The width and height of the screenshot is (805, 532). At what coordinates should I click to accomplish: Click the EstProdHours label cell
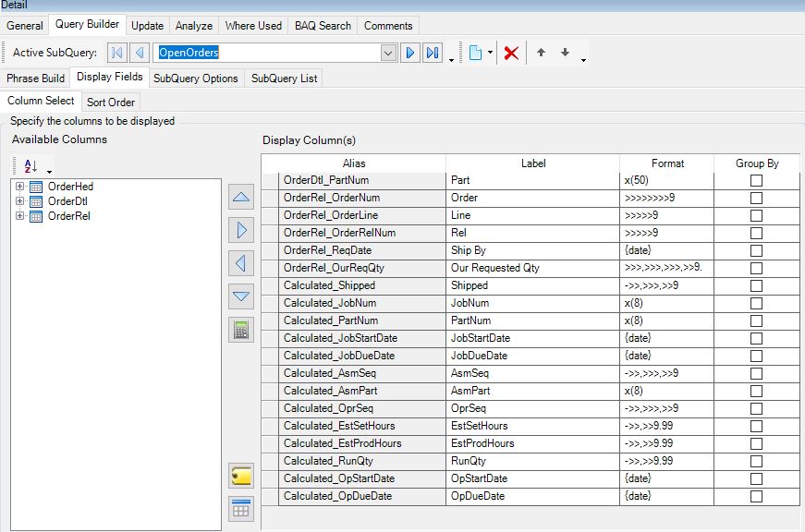(533, 443)
